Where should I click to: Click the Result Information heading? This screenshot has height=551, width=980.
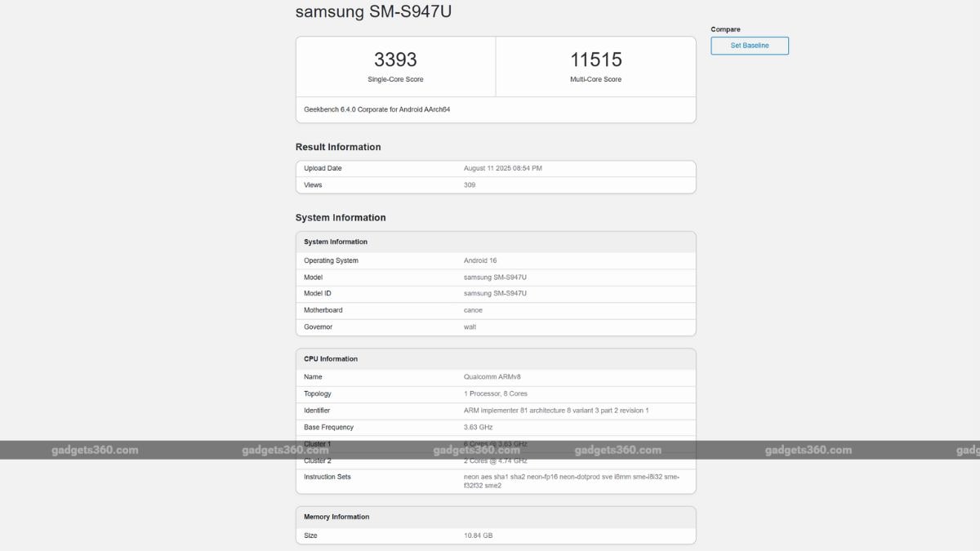coord(338,147)
